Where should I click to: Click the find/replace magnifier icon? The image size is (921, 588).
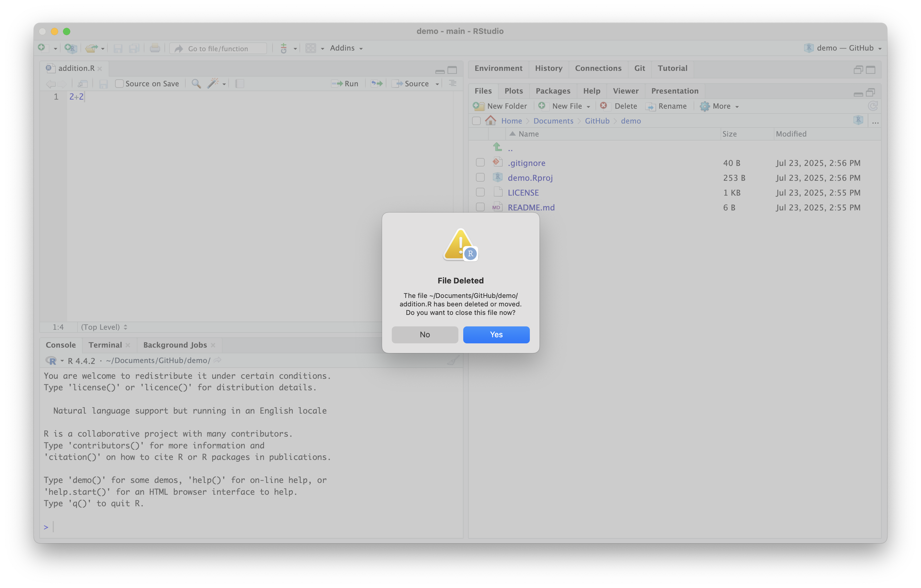point(196,83)
